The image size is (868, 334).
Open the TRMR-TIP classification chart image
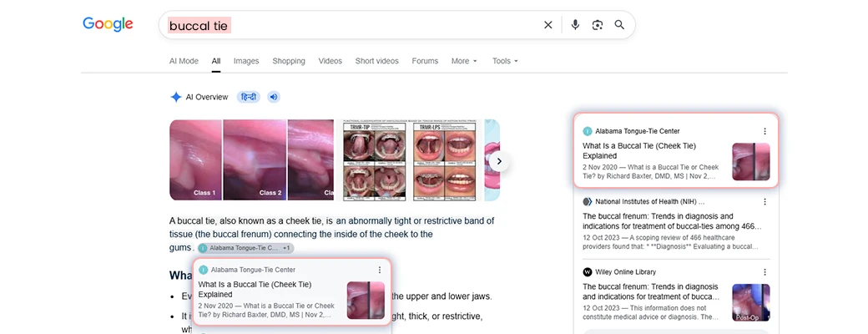tap(375, 160)
